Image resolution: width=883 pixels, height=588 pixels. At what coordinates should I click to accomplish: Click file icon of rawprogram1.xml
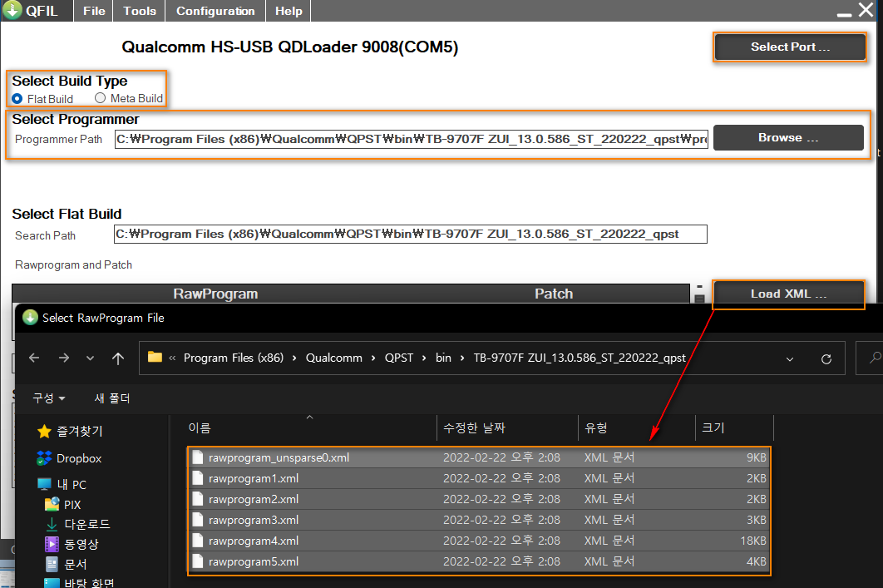198,477
